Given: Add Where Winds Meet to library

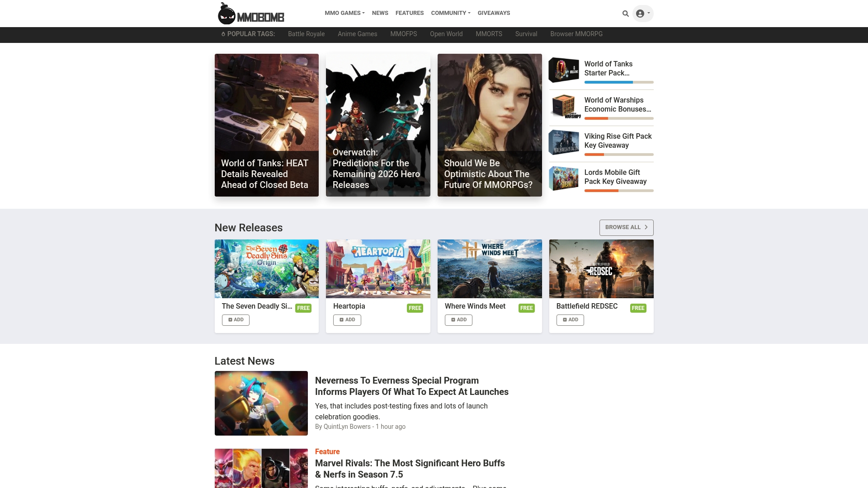Looking at the screenshot, I should [x=458, y=320].
